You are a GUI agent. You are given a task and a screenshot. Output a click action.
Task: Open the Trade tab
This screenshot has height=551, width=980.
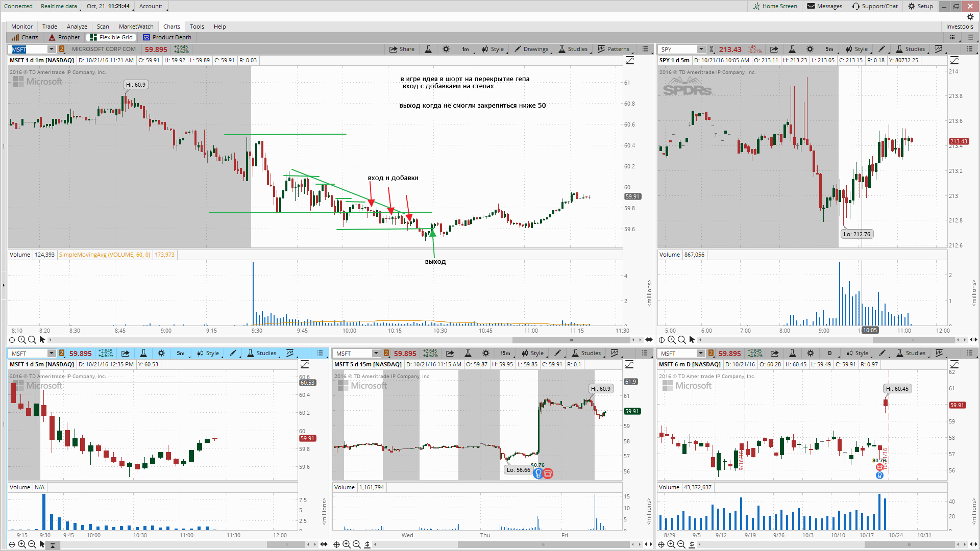point(50,27)
